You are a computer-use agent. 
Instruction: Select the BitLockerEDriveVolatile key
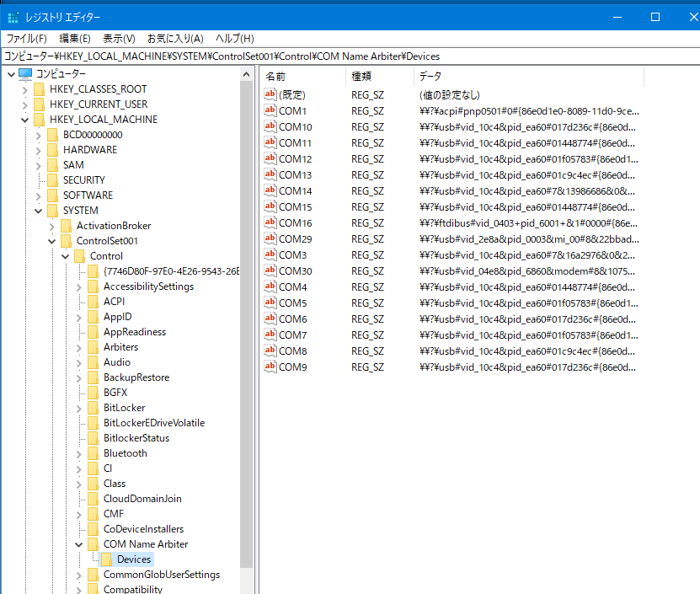(154, 422)
